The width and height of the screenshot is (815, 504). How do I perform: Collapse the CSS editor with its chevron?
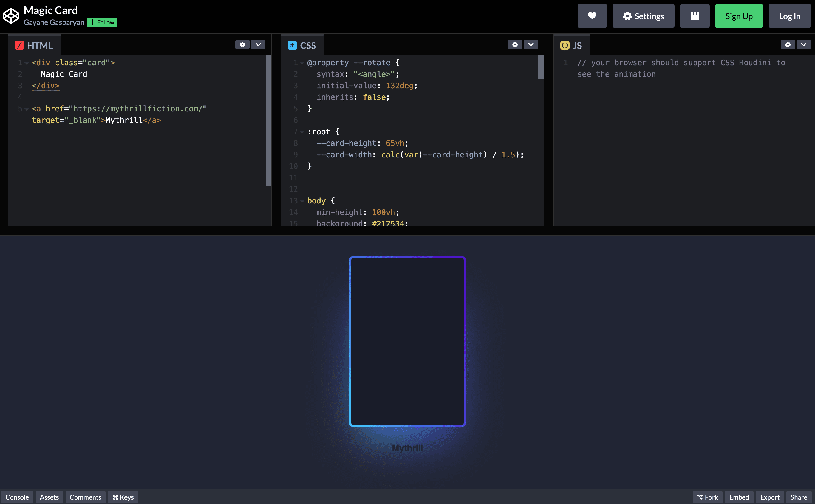[530, 44]
